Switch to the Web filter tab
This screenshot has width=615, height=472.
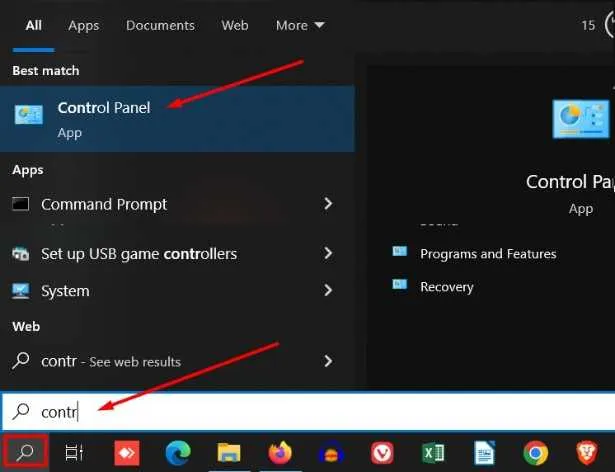click(x=235, y=26)
